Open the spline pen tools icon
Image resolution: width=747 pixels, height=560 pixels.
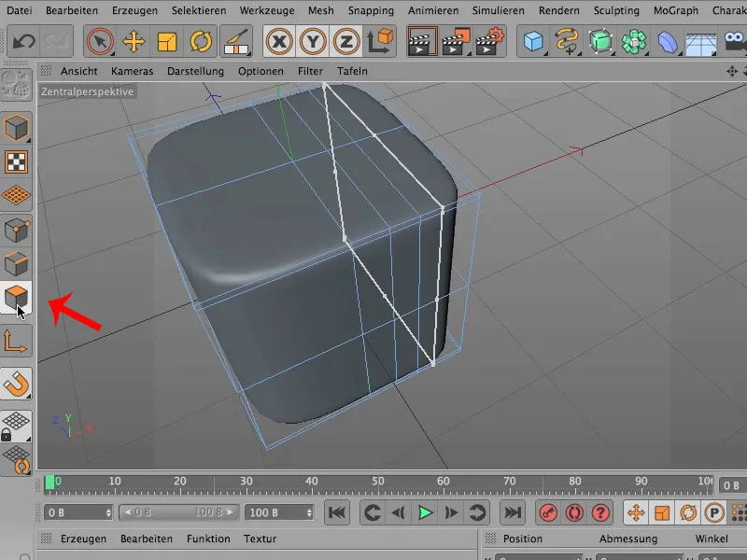coord(567,41)
